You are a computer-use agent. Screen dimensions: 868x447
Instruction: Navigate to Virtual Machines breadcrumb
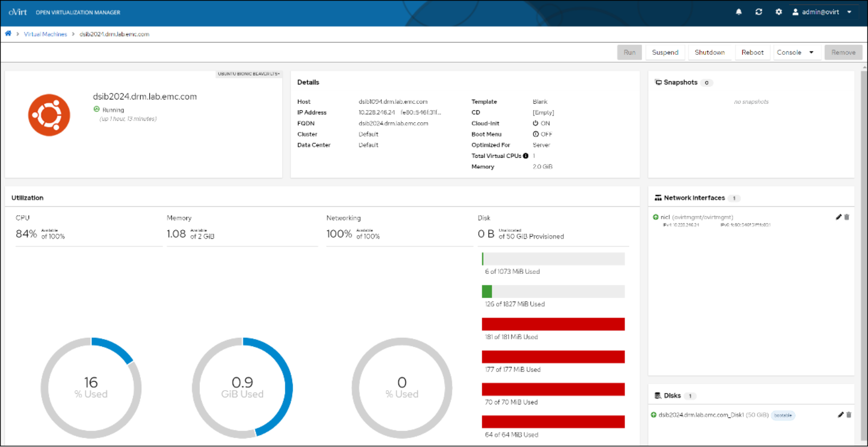(x=45, y=34)
